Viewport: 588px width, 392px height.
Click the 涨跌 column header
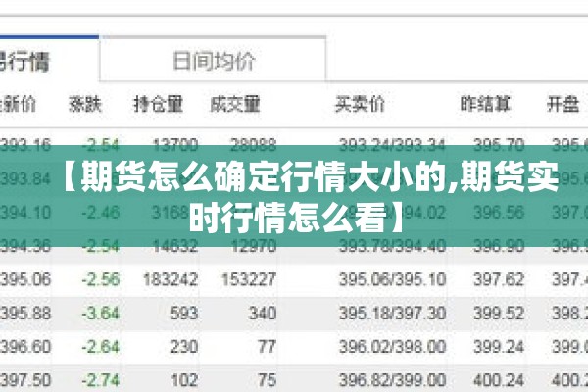coord(85,104)
